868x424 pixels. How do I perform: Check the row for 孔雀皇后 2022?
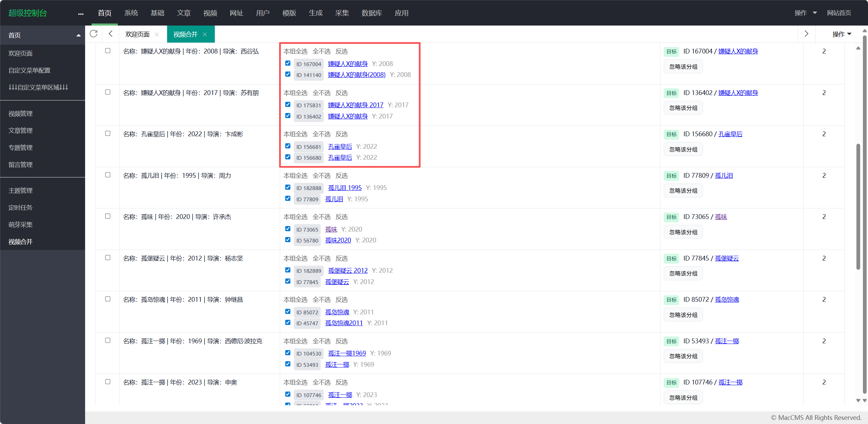pyautogui.click(x=108, y=134)
